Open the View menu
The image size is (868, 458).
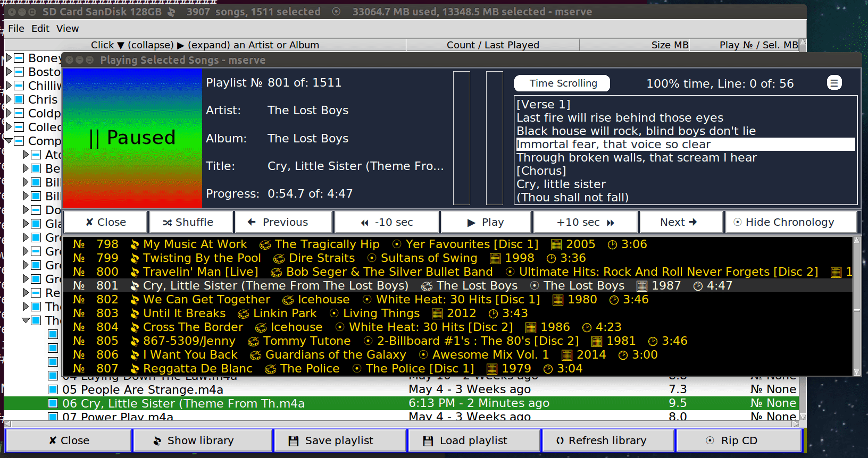(68, 29)
